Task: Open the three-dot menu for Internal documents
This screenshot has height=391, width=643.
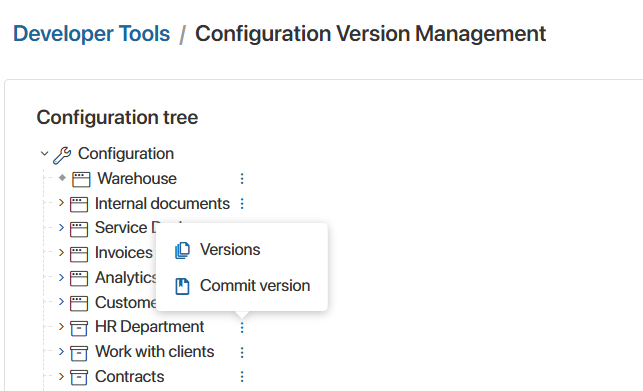Action: (x=242, y=204)
